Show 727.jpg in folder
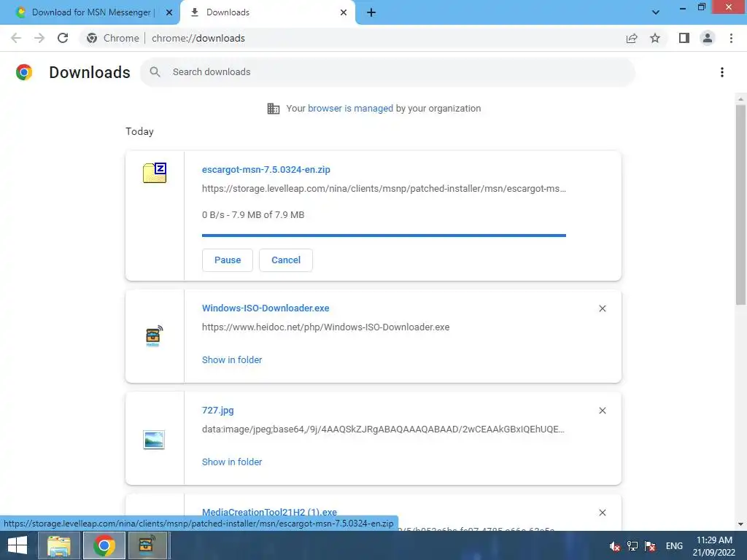Image resolution: width=747 pixels, height=560 pixels. point(232,462)
